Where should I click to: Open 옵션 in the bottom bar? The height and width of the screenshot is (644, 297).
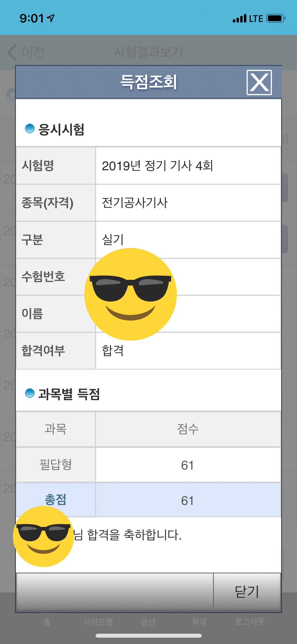click(148, 622)
